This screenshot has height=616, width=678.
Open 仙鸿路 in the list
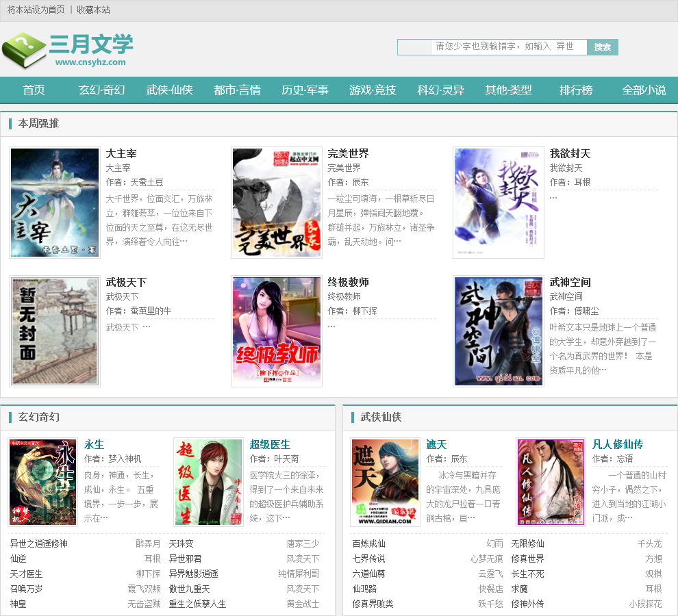(x=364, y=589)
